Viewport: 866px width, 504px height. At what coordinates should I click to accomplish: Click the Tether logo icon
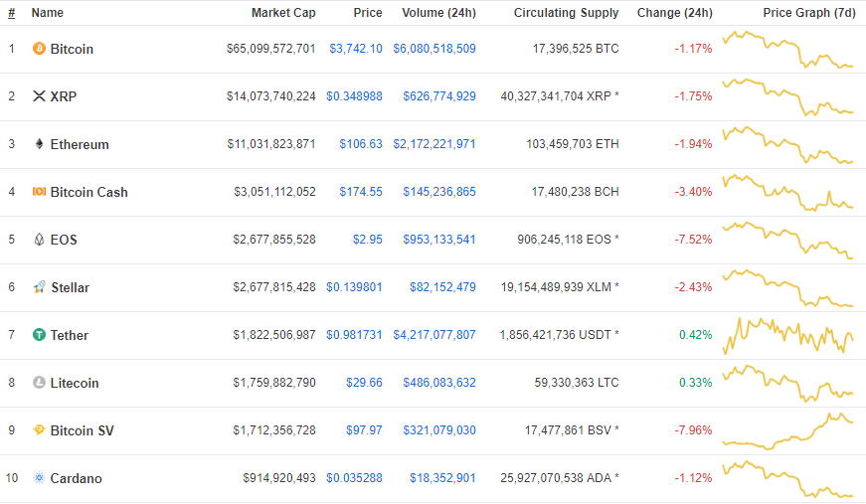click(40, 335)
